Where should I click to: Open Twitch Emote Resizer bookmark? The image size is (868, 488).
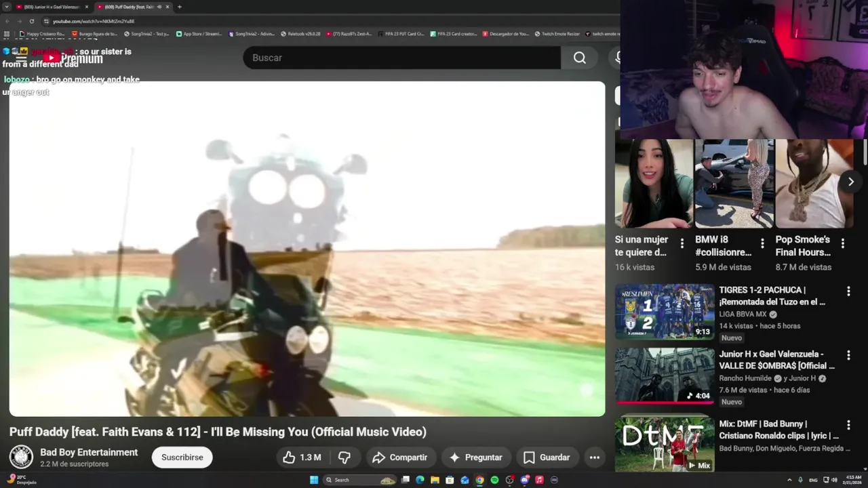557,33
